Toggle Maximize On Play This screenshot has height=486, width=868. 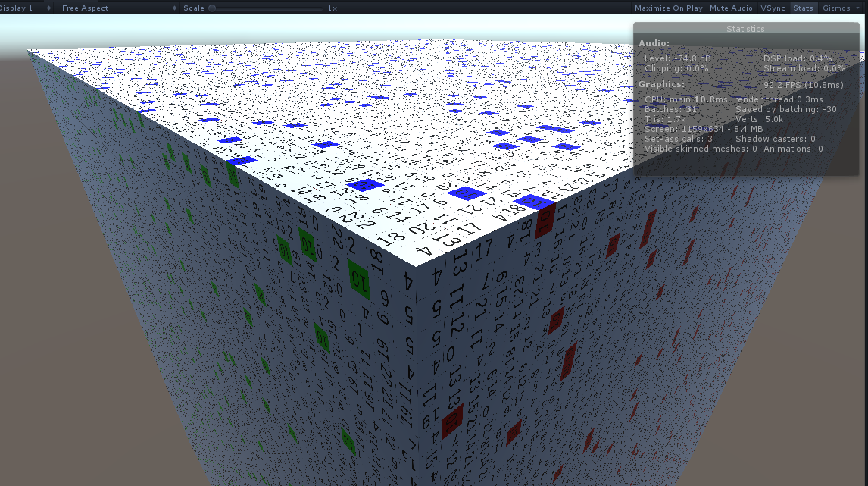(668, 8)
